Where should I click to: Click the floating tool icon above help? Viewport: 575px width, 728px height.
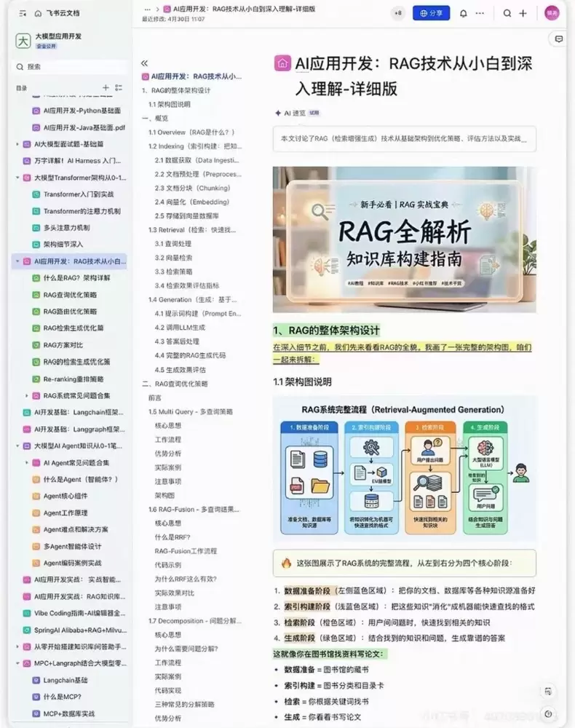click(548, 692)
